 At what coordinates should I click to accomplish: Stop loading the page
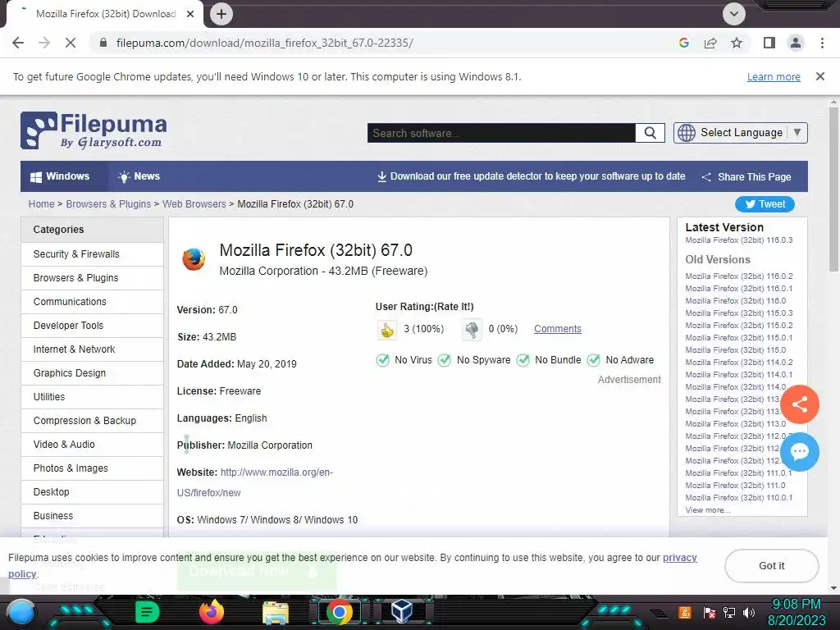[71, 43]
